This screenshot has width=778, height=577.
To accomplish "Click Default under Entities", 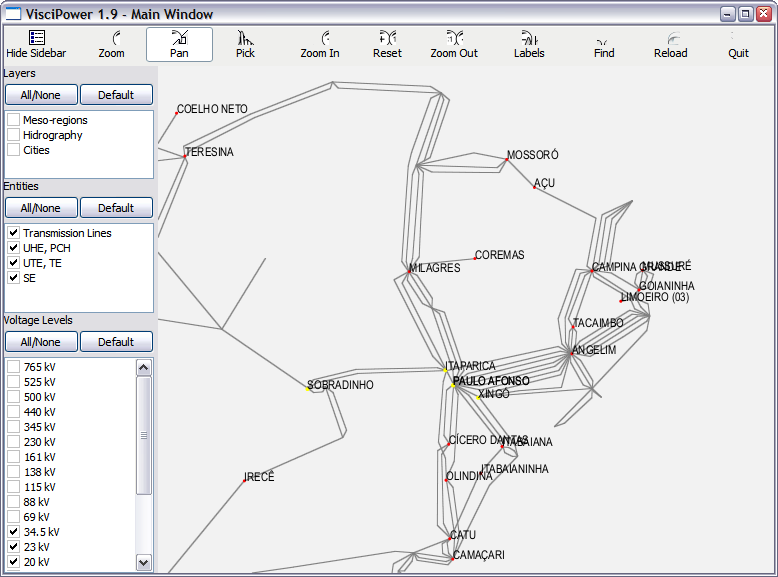I will (x=116, y=208).
